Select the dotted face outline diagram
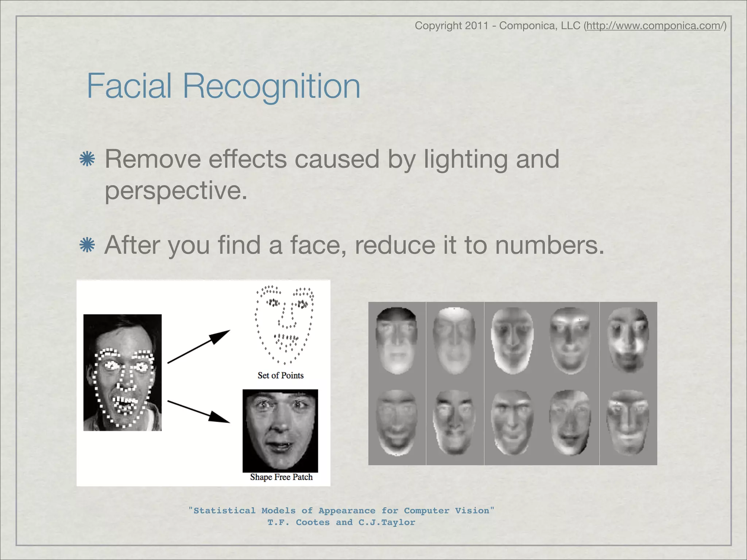 tap(285, 325)
